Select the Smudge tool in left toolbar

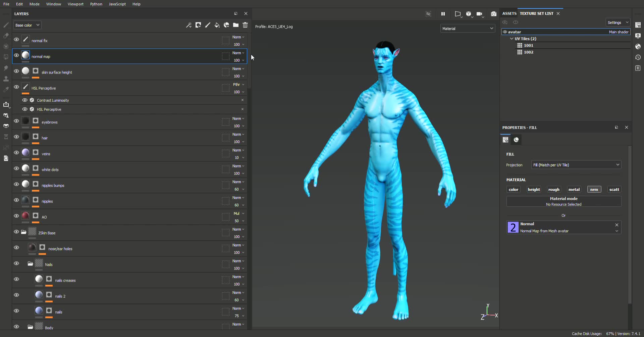pyautogui.click(x=6, y=68)
